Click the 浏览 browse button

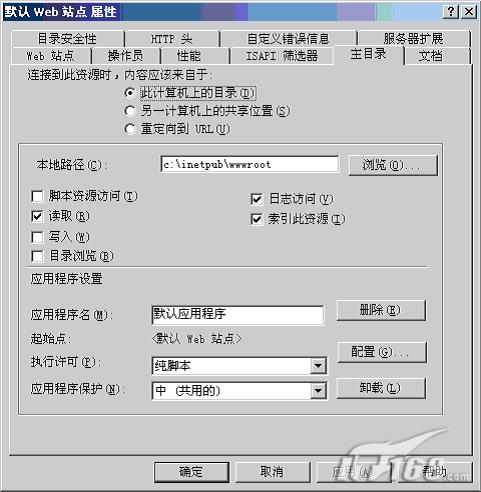tap(393, 165)
